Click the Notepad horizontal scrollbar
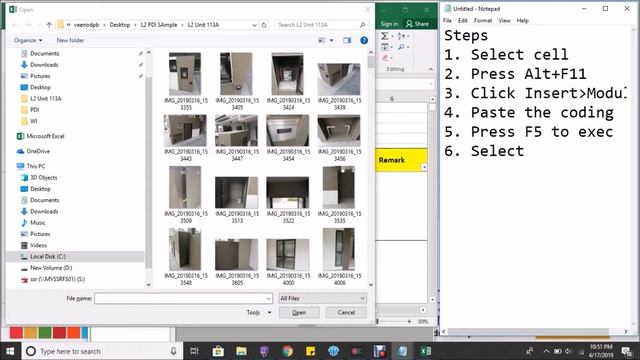This screenshot has width=640, height=360. click(535, 331)
